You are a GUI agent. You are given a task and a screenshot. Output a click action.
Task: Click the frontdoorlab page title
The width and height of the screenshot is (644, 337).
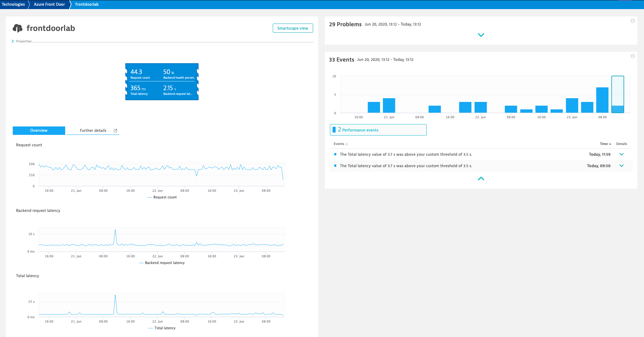click(51, 28)
